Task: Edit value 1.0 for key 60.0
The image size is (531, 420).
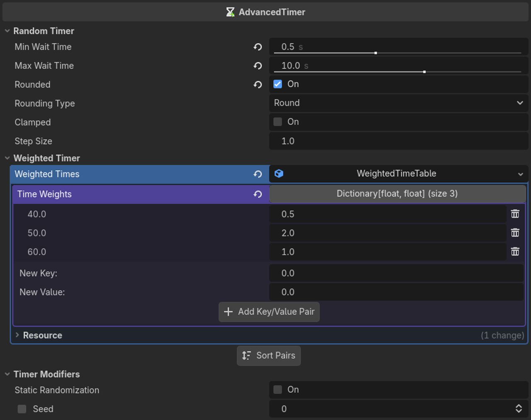Action: coord(388,252)
